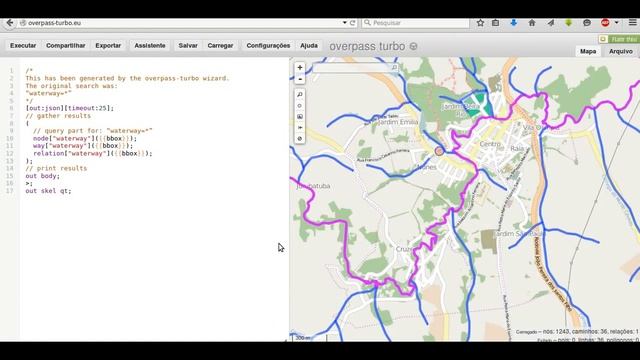This screenshot has height=360, width=640.
Task: Click the "out skel qt;" code line
Action: click(48, 191)
